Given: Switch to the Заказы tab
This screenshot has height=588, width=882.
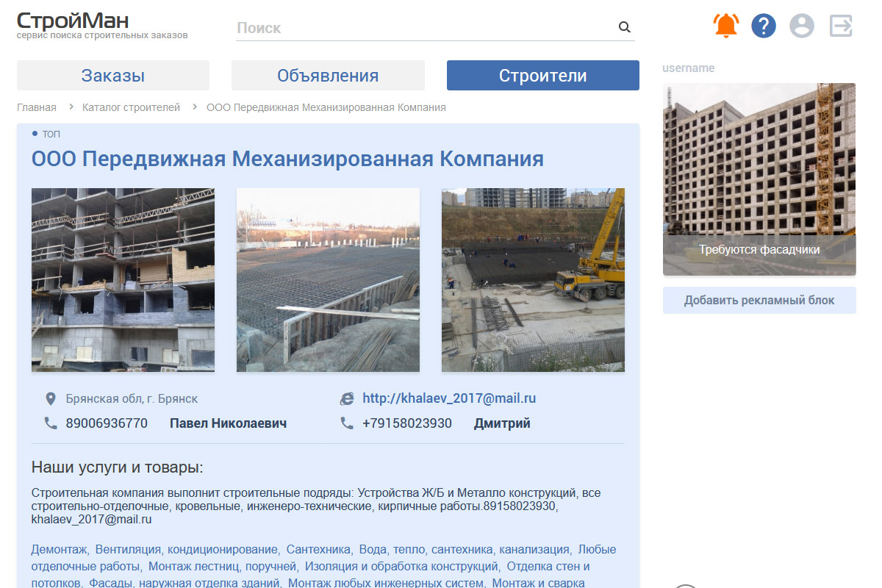Looking at the screenshot, I should pyautogui.click(x=113, y=76).
